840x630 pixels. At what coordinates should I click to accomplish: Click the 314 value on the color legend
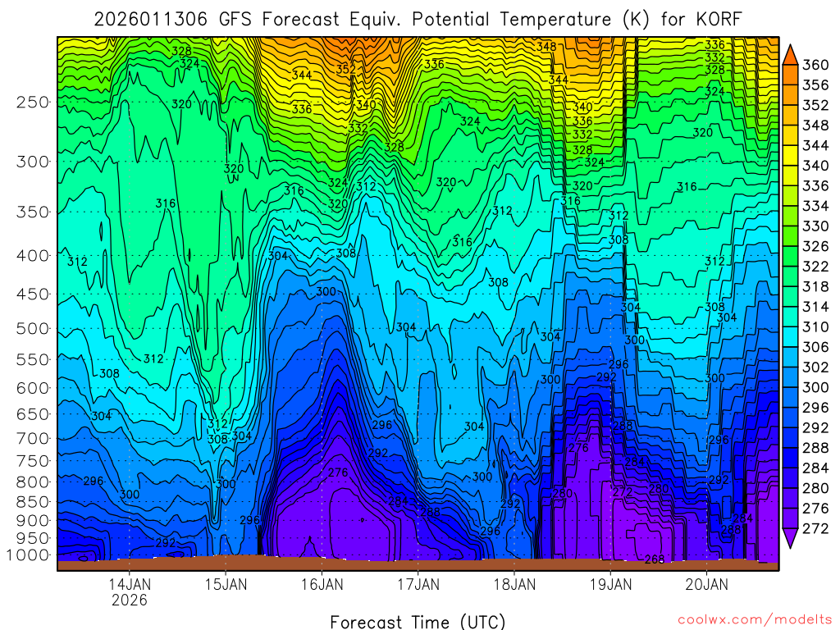pyautogui.click(x=815, y=307)
